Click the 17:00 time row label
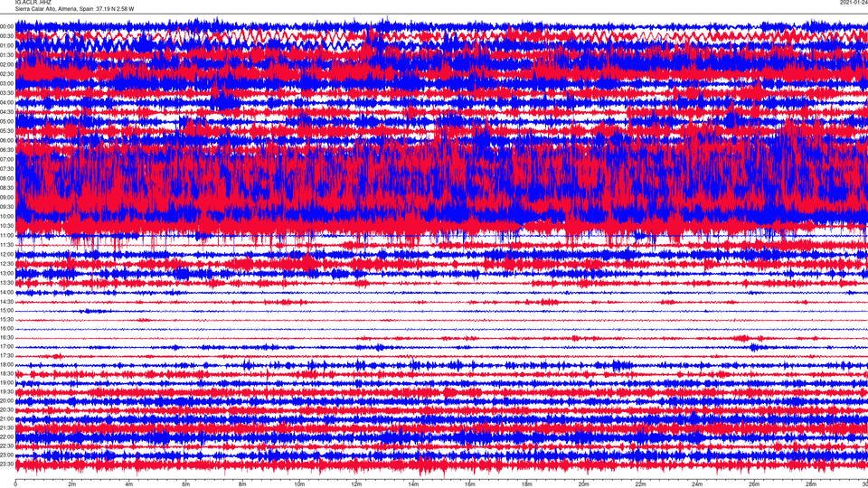Viewport: 868px width, 488px height. coord(7,346)
